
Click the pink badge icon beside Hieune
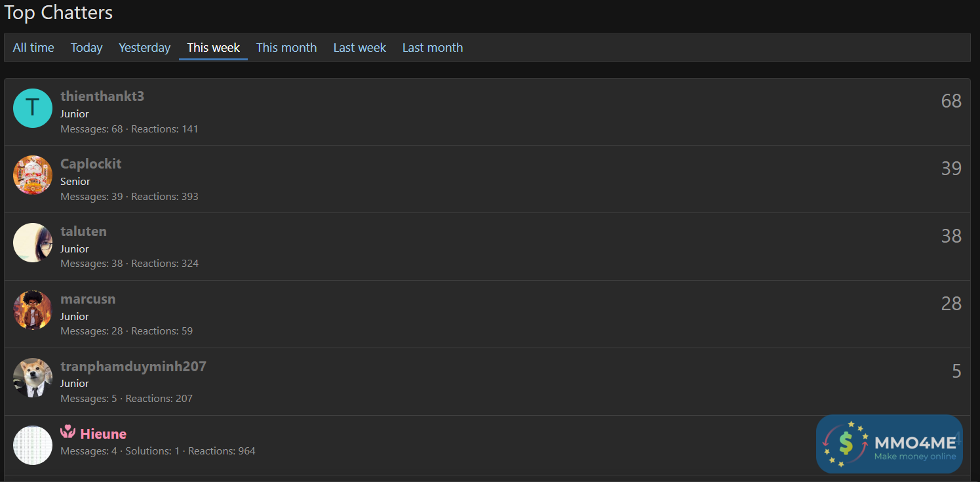point(68,433)
